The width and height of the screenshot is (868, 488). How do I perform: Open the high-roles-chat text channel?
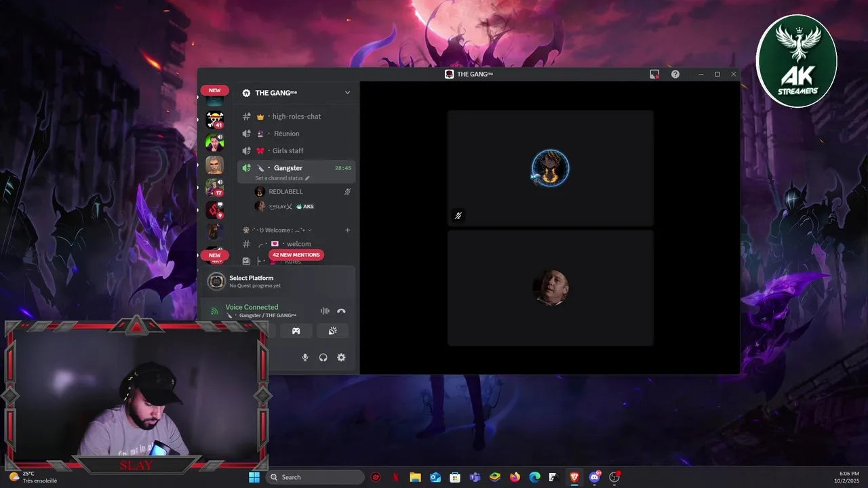296,117
